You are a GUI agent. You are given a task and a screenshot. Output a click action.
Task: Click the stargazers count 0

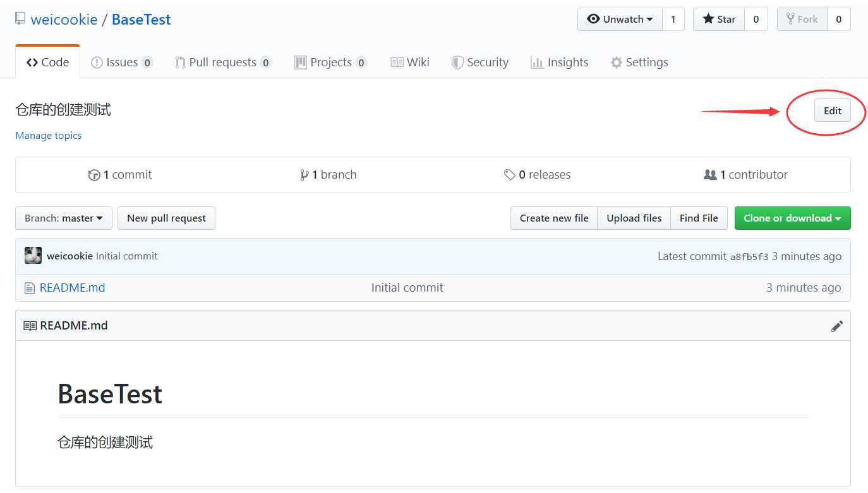pos(756,20)
